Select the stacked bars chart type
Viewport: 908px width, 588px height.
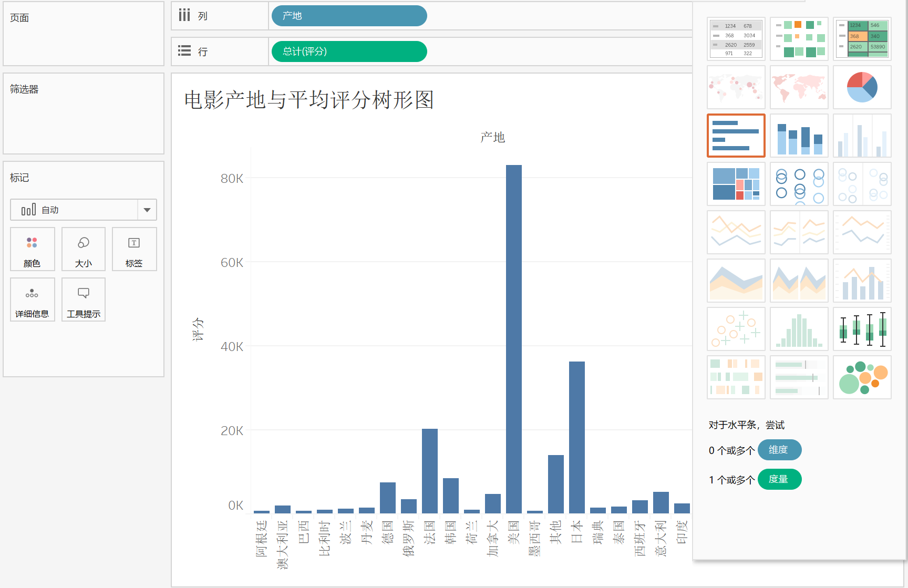pyautogui.click(x=799, y=136)
